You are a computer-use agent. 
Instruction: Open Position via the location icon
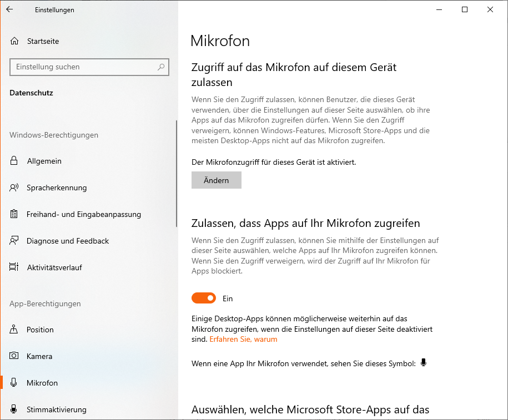coord(14,330)
